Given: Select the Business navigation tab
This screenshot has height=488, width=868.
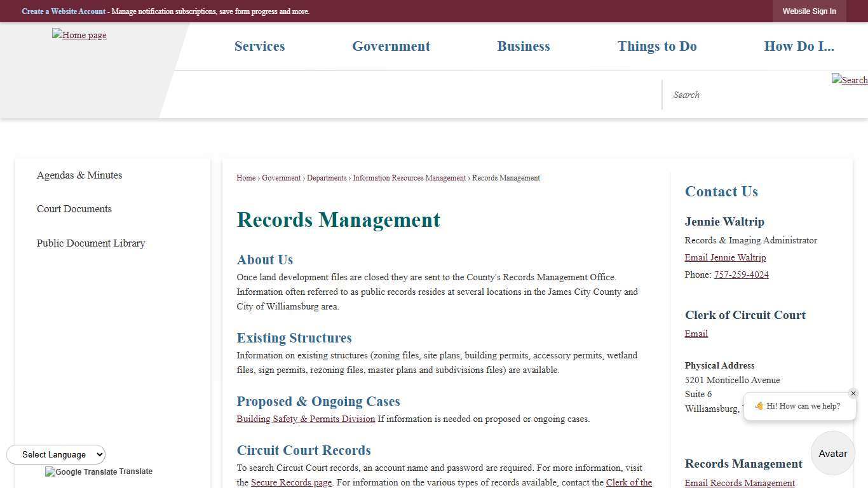Looking at the screenshot, I should pyautogui.click(x=523, y=46).
